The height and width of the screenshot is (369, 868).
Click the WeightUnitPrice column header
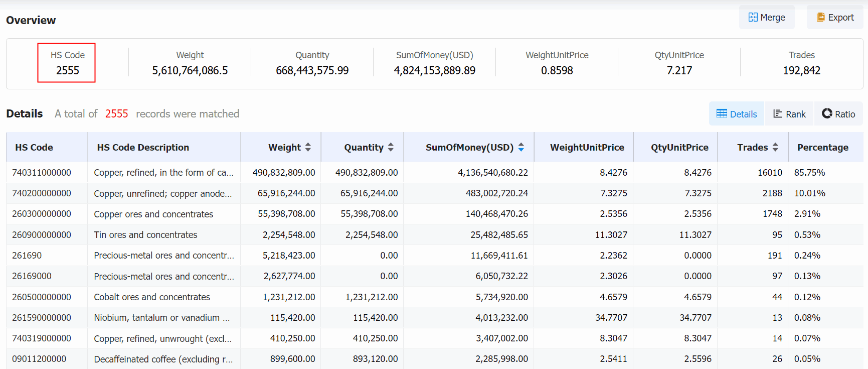click(x=584, y=147)
